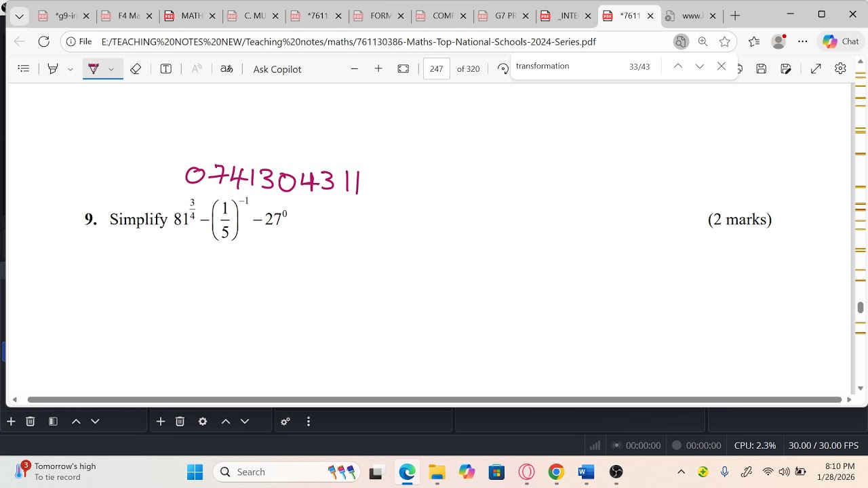
Task: Click the horizontal scrollbar
Action: point(434,400)
